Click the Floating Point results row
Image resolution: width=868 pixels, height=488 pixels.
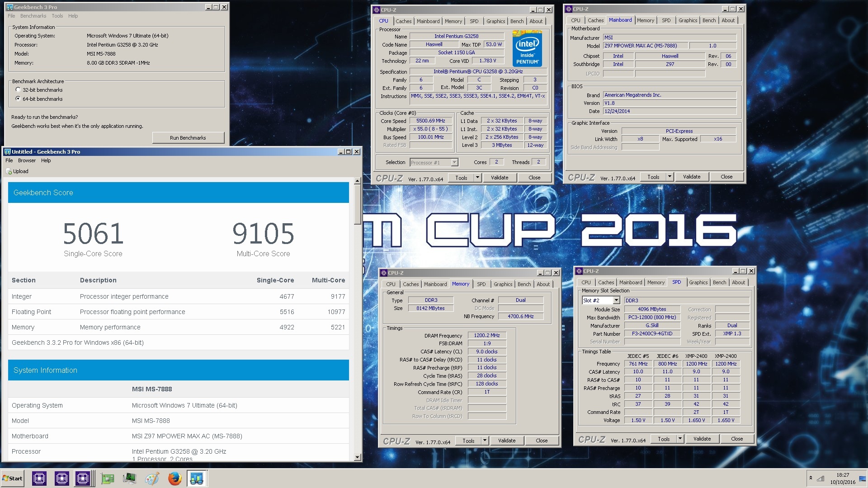point(179,312)
